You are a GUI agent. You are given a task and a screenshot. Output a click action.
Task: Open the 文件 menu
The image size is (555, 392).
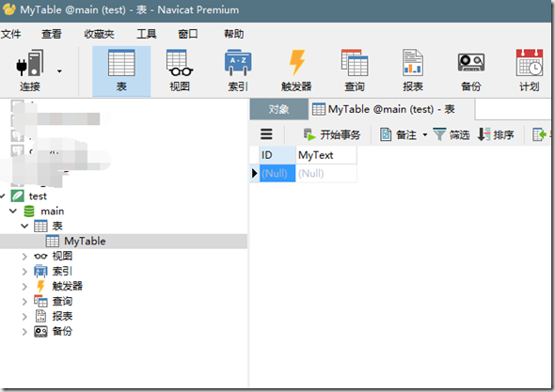point(10,34)
